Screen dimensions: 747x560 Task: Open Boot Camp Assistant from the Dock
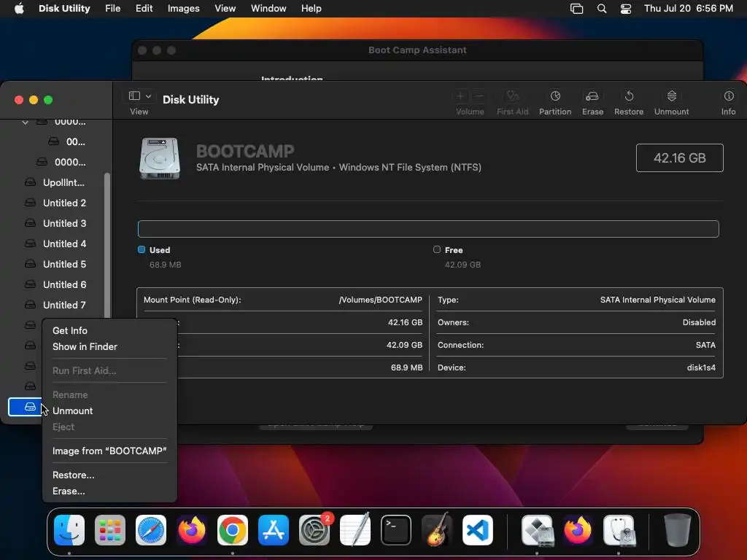[538, 530]
